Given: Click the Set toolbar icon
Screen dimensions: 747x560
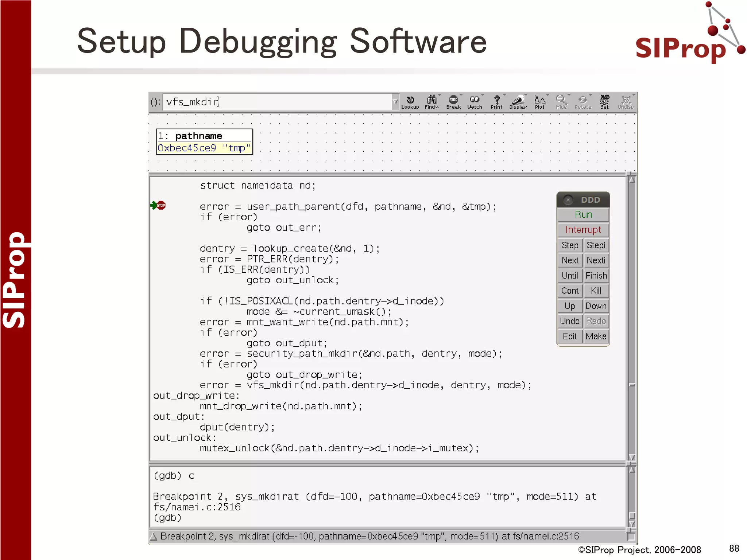Looking at the screenshot, I should coord(604,102).
